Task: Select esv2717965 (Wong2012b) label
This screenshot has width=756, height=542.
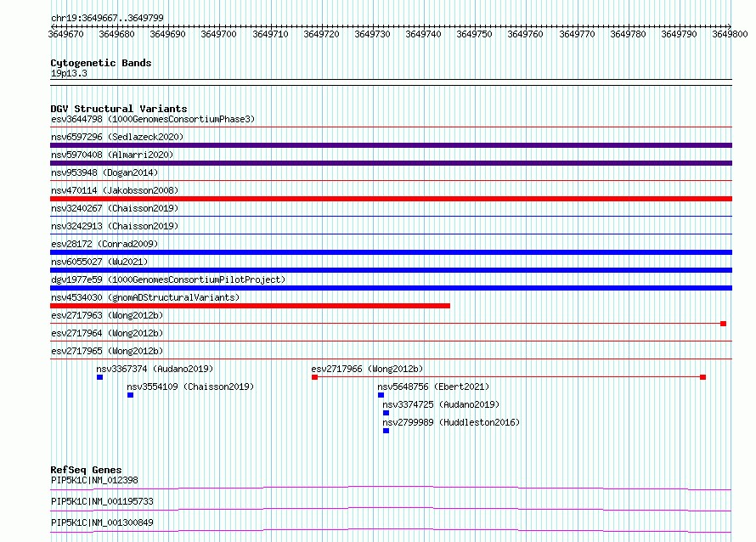Action: (x=107, y=351)
